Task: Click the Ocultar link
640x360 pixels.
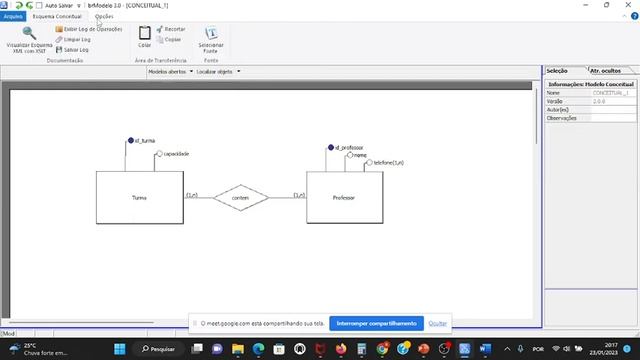Action: click(x=438, y=323)
